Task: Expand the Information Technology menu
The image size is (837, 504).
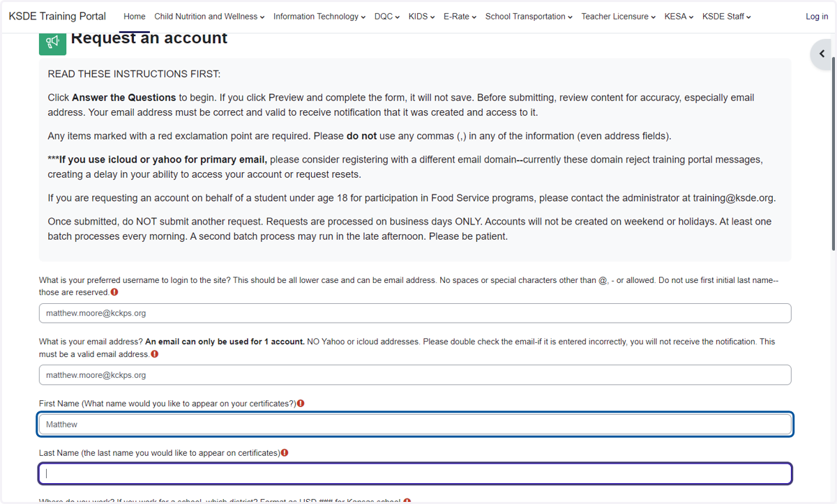Action: (x=319, y=17)
